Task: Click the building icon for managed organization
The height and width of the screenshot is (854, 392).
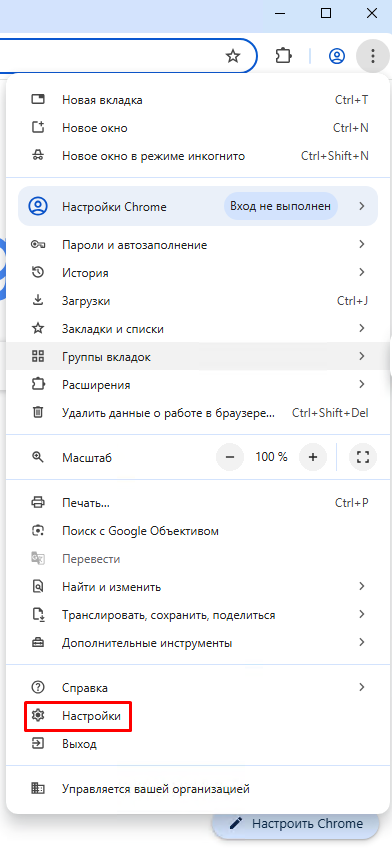Action: tap(38, 788)
